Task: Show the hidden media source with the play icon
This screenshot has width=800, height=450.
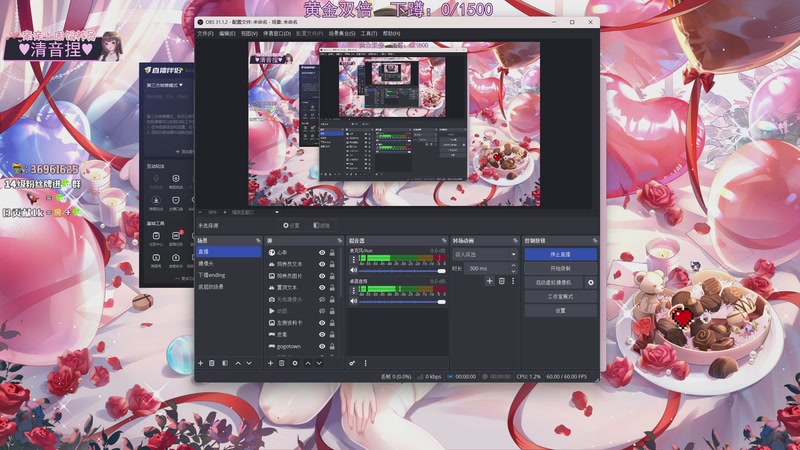Action: pos(322,311)
